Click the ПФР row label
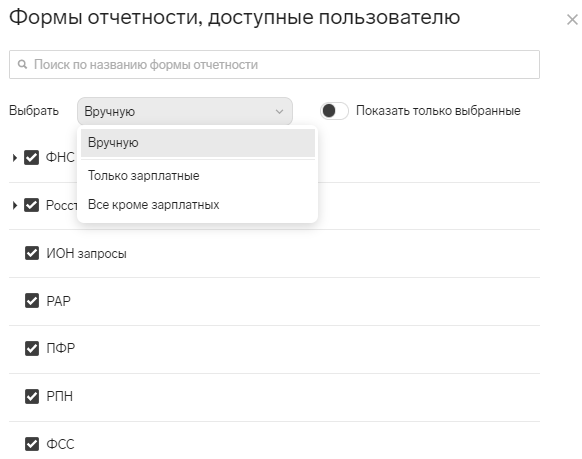Viewport: 582px width, 459px height. pos(61,348)
